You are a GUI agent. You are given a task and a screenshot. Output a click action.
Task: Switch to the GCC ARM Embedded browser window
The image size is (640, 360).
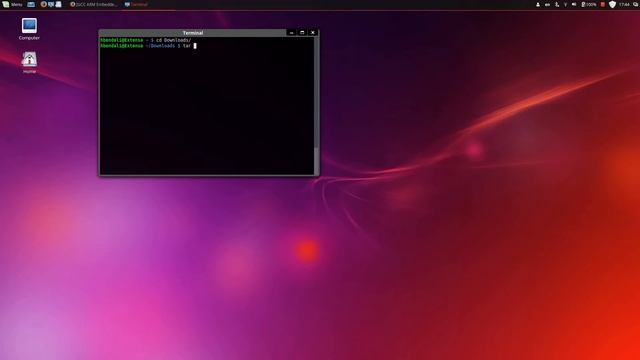pos(94,4)
